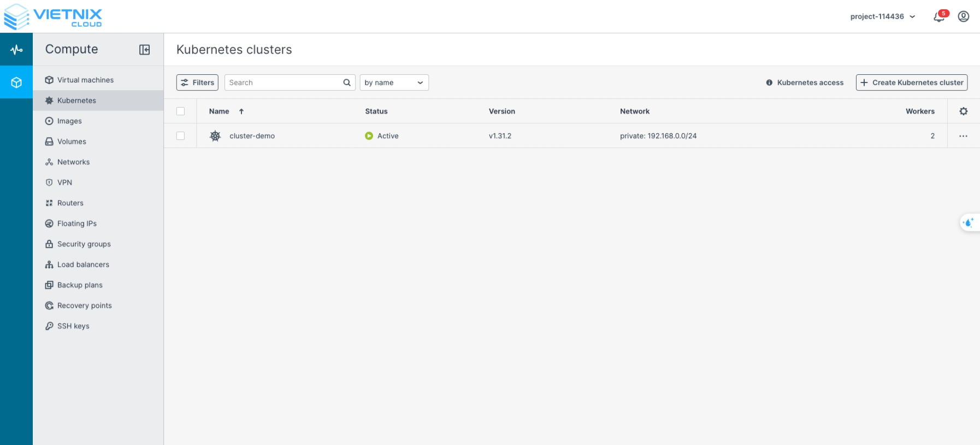Open the 'by name' sort dropdown
The image size is (980, 445).
pos(394,82)
